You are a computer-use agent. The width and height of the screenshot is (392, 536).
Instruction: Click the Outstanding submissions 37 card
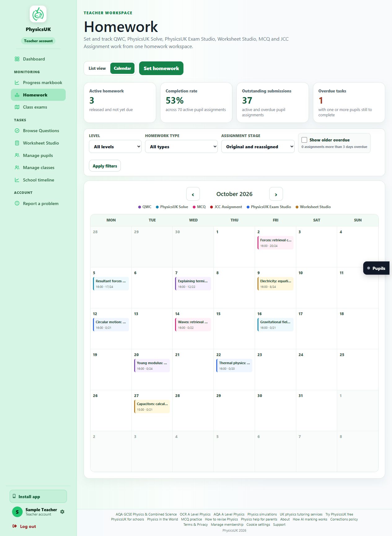273,102
